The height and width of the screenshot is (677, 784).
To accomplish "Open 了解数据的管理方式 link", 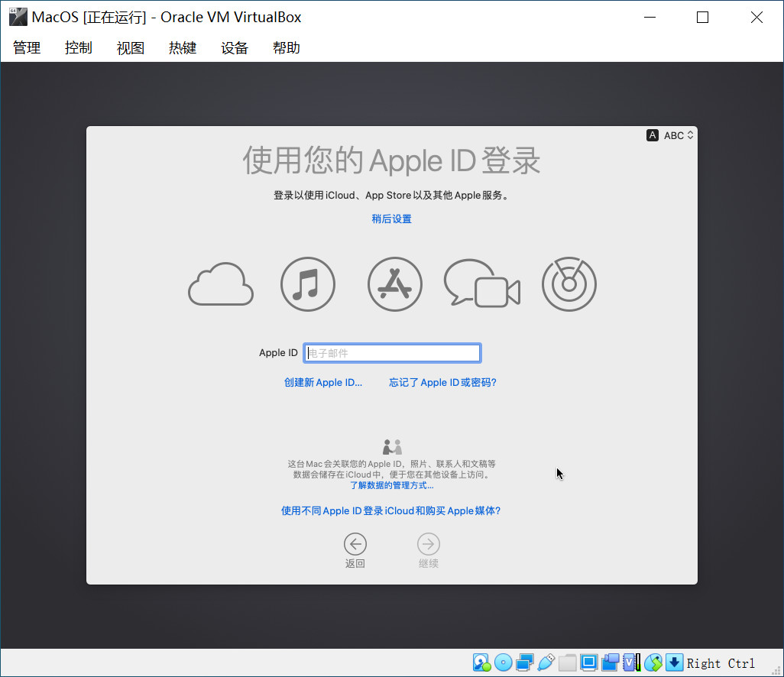I will tap(391, 485).
